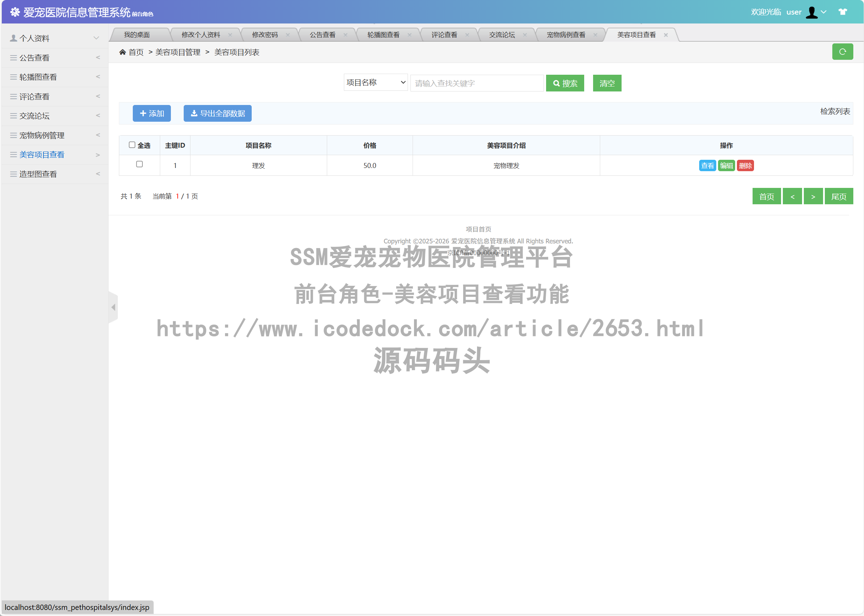Viewport: 864px width, 616px height.
Task: Click the search keyword input field
Action: (477, 83)
